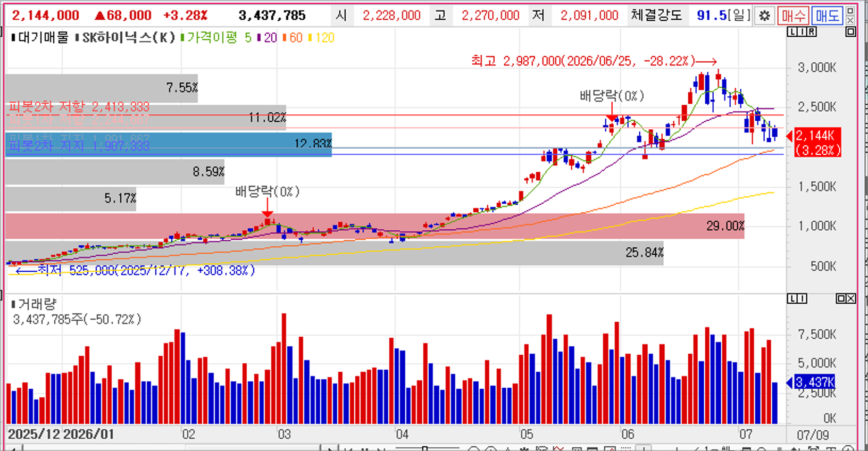Click the 배당락(0%) marker near March
Viewport: 868px width, 451px height.
click(268, 191)
